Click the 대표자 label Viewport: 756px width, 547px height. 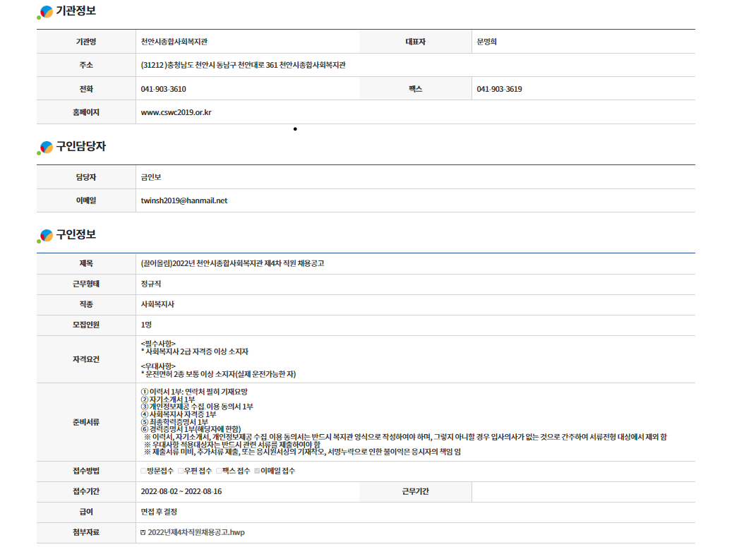[x=416, y=42]
